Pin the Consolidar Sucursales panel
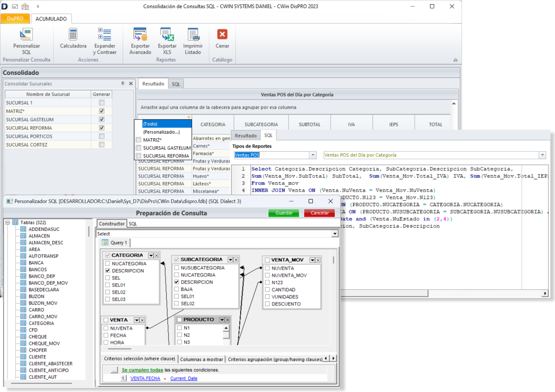The height and width of the screenshot is (392, 555). tap(123, 83)
